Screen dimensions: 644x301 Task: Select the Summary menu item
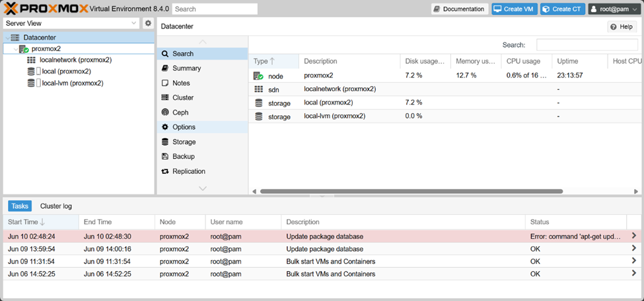click(x=186, y=68)
